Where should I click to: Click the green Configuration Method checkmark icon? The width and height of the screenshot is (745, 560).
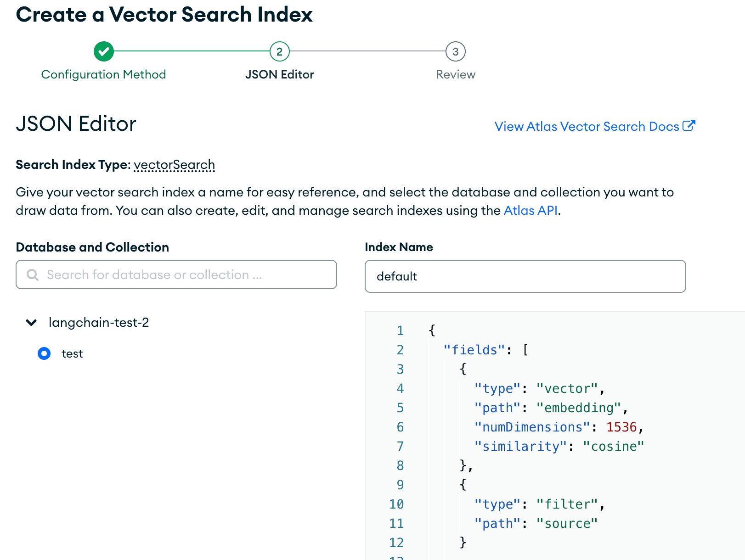tap(103, 52)
